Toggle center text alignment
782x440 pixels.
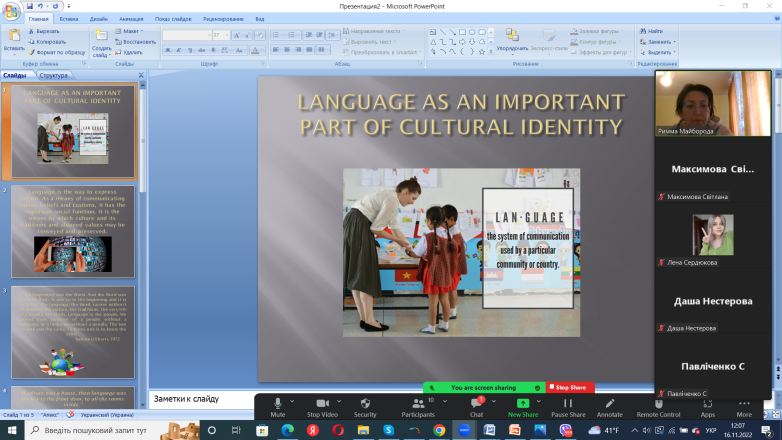click(x=287, y=50)
